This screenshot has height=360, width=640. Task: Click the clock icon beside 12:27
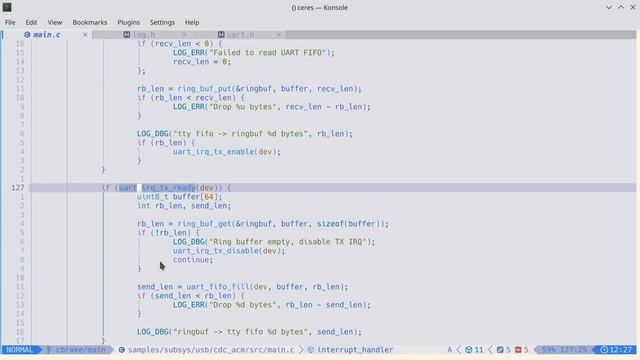click(604, 350)
